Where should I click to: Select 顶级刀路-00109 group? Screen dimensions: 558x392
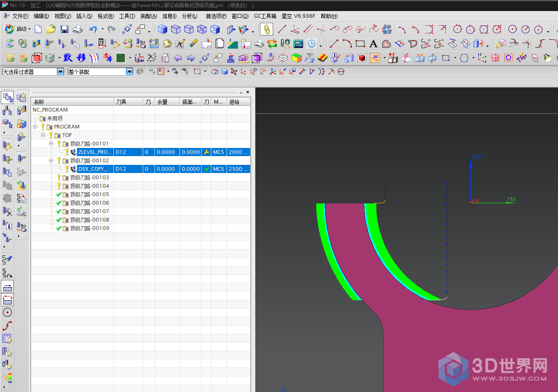coord(89,228)
